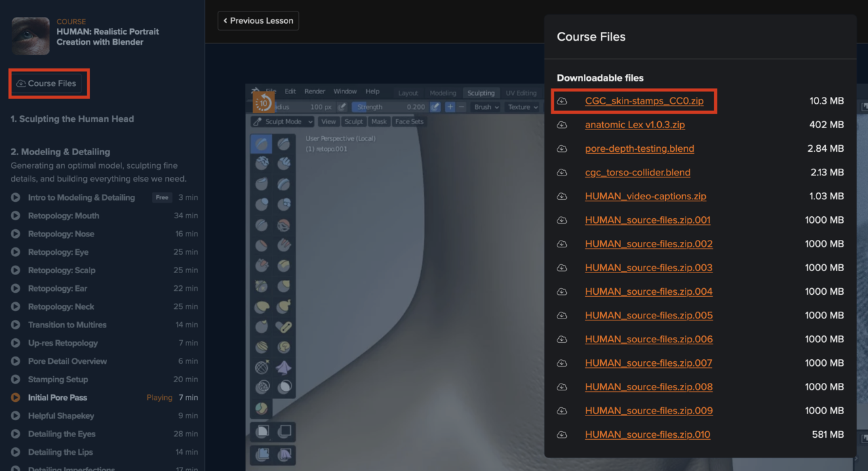Click play icon for Stamping Setup lesson
The image size is (868, 471).
pos(16,380)
